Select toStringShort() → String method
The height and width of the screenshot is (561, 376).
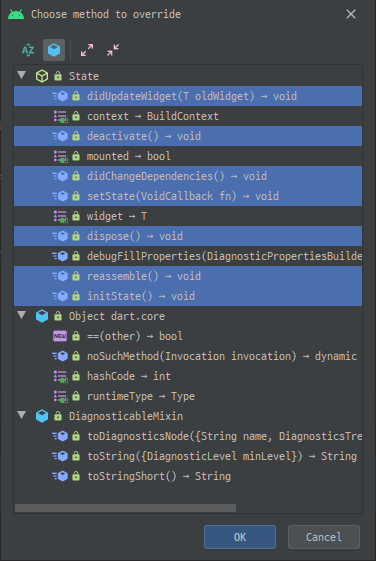pos(188,477)
